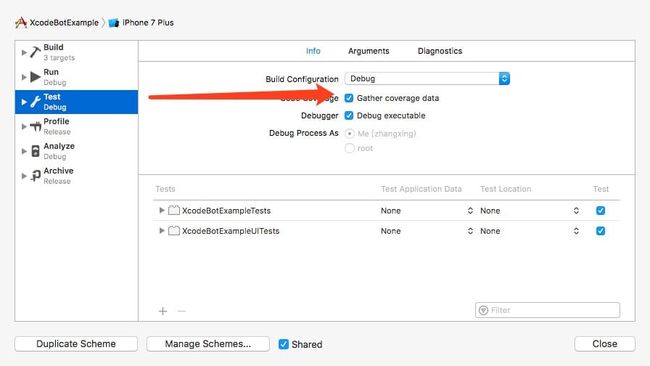
Task: Click the iPhone 7 Plus destination breadcrumb
Action: pos(148,23)
